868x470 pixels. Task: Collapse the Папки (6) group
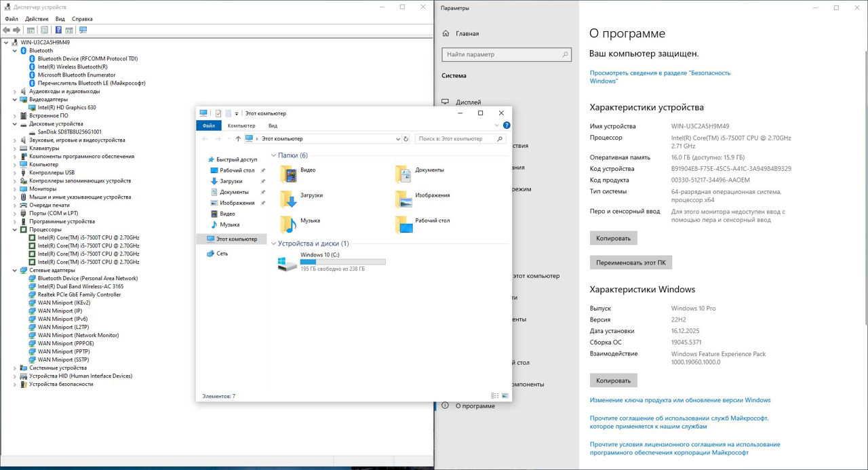(x=273, y=155)
